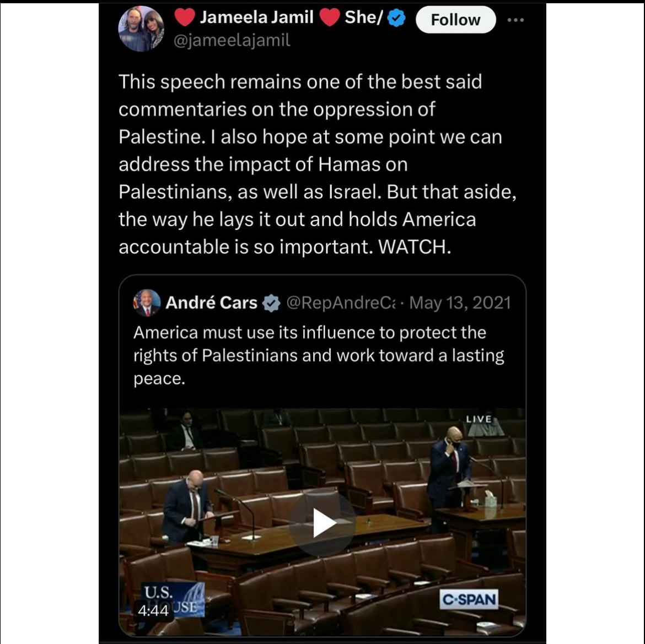Click the blue verified badge beside Jameela Jamil
Image resolution: width=645 pixels, height=644 pixels.
coord(396,18)
